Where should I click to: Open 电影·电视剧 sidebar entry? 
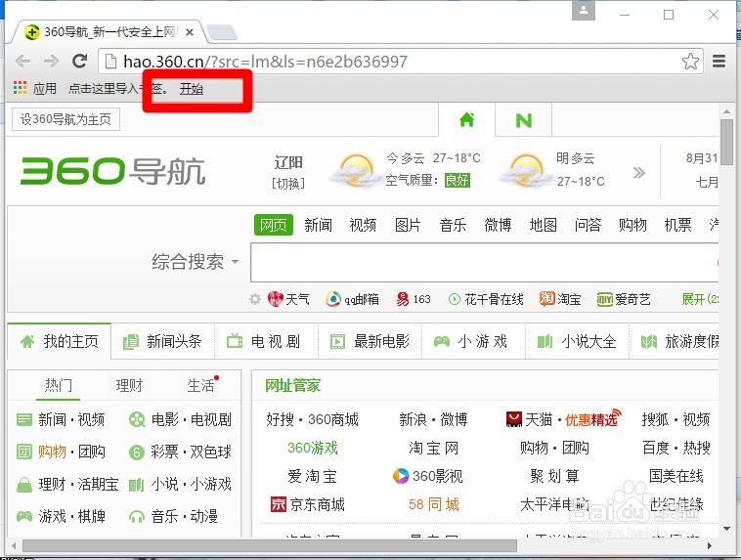180,419
